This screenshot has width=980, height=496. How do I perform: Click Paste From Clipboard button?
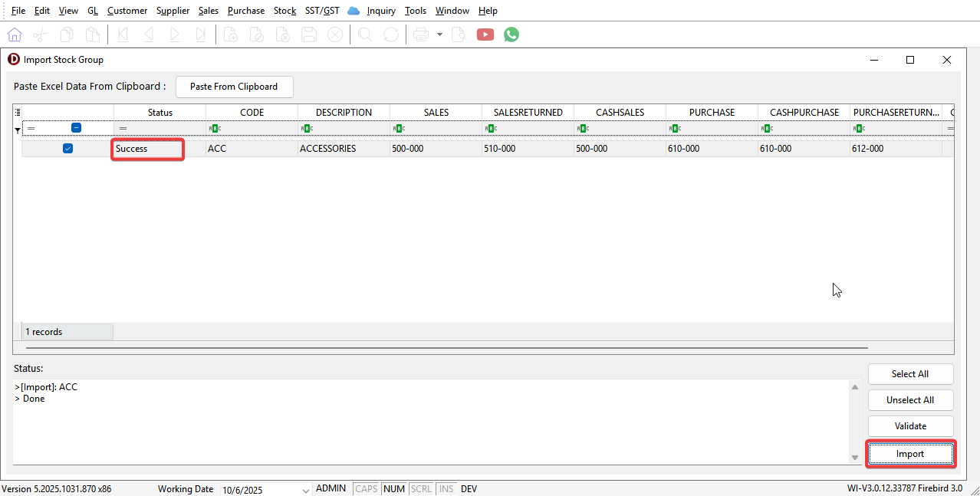tap(234, 87)
